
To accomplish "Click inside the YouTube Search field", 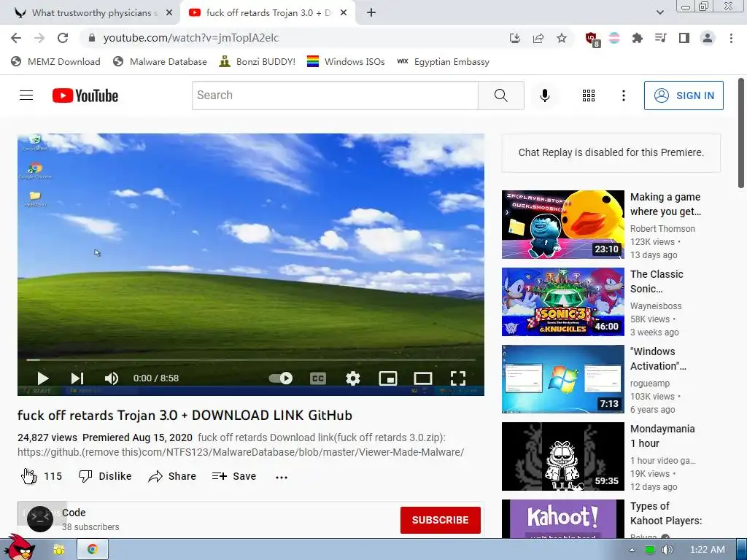I will click(x=335, y=96).
